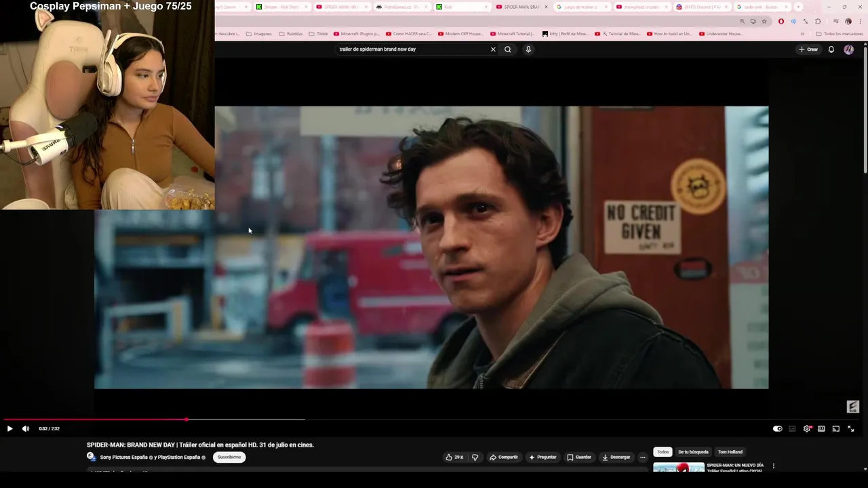Toggle the autoplay switch in player controls
The image size is (868, 488).
click(777, 428)
